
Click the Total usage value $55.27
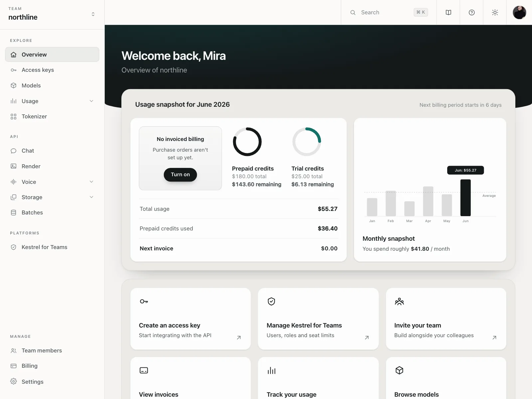click(328, 209)
